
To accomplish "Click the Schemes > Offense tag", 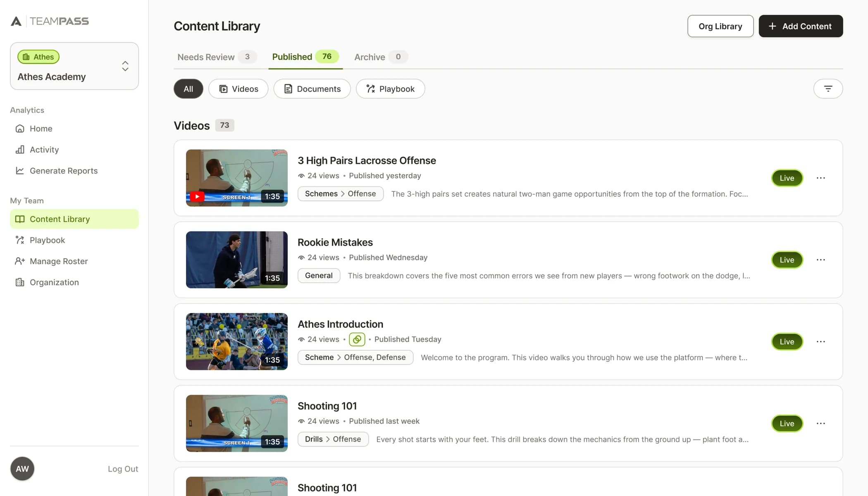I will (x=341, y=194).
